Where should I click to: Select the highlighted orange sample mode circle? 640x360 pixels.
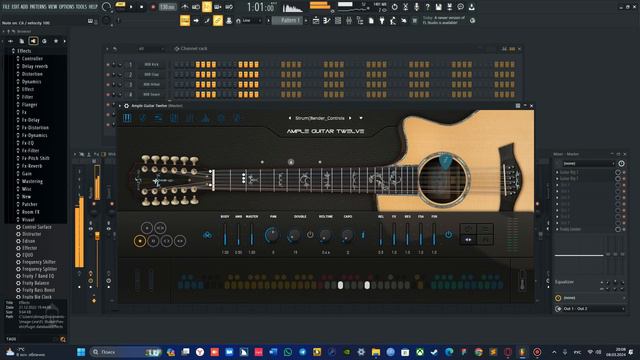pyautogui.click(x=140, y=241)
